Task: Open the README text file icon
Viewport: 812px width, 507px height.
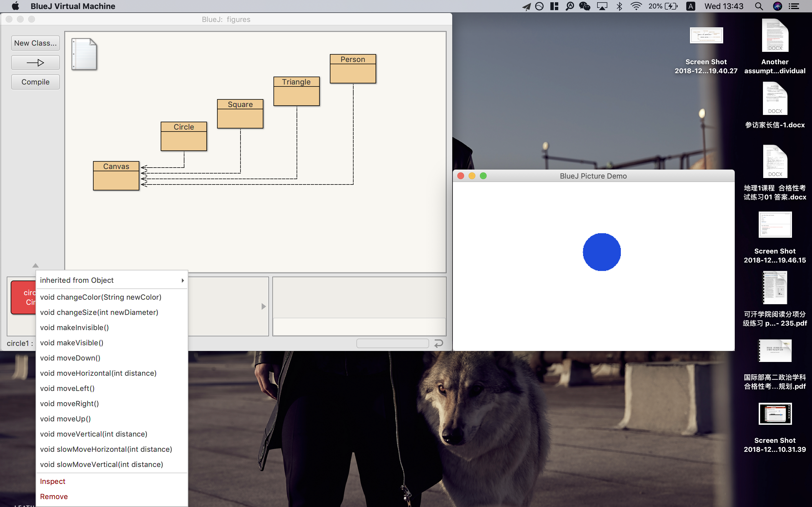Action: click(84, 54)
